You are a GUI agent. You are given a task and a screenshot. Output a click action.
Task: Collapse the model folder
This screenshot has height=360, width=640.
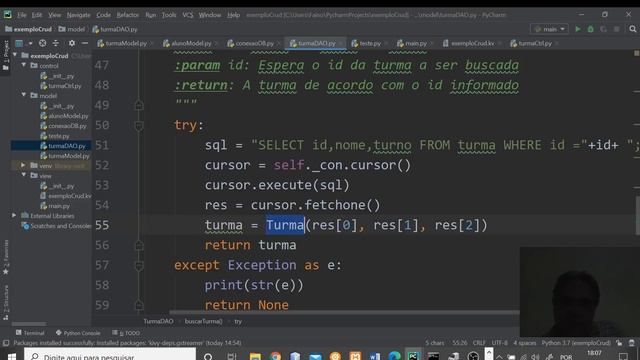pos(24,95)
